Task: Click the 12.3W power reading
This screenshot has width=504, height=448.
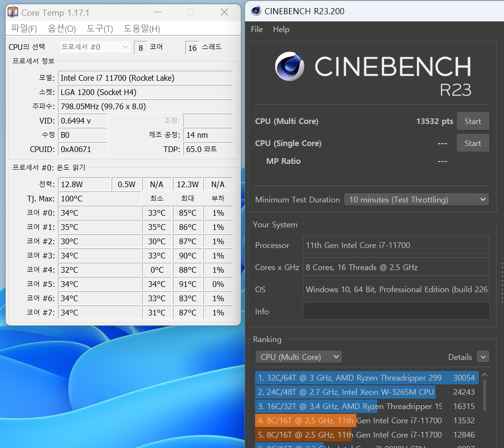Action: tap(188, 184)
